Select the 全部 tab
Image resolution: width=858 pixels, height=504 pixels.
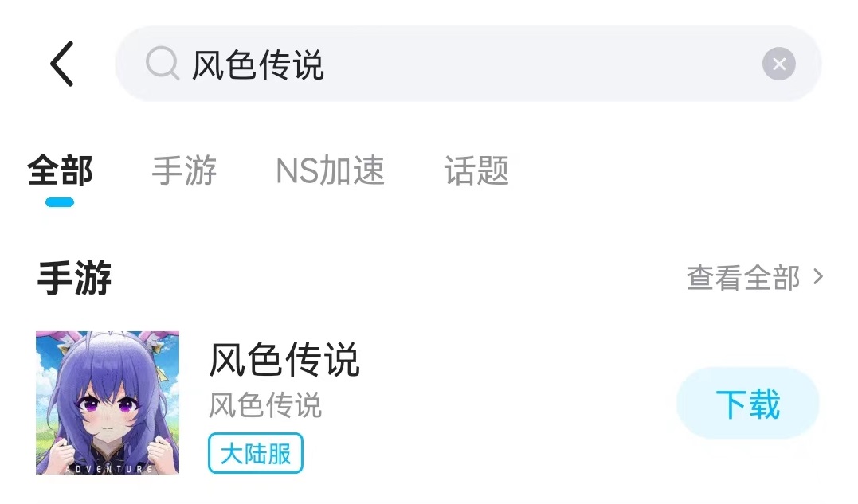(x=61, y=170)
